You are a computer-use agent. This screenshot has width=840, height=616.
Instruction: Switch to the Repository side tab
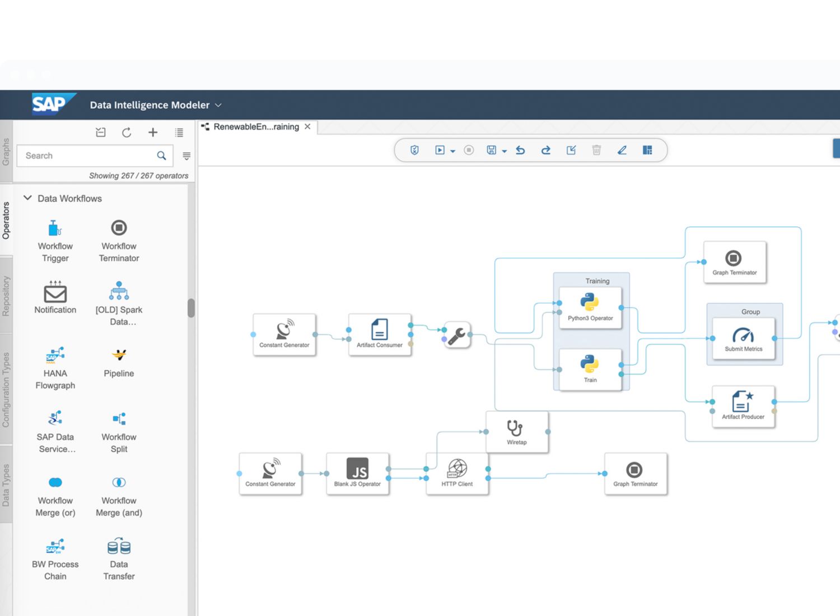pos(6,295)
